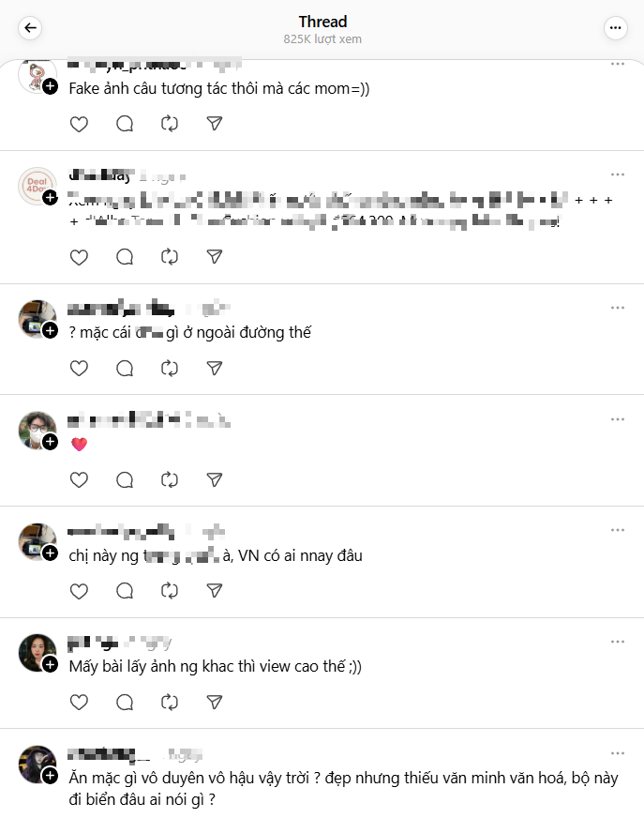Share the Deal 4Dot comment
This screenshot has width=644, height=818.
(215, 257)
